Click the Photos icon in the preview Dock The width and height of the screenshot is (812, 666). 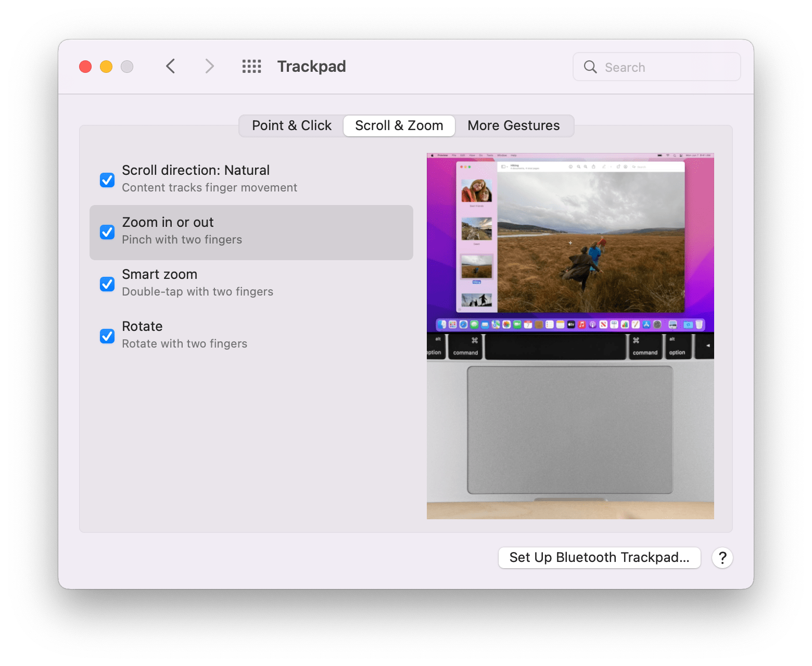[x=506, y=325]
